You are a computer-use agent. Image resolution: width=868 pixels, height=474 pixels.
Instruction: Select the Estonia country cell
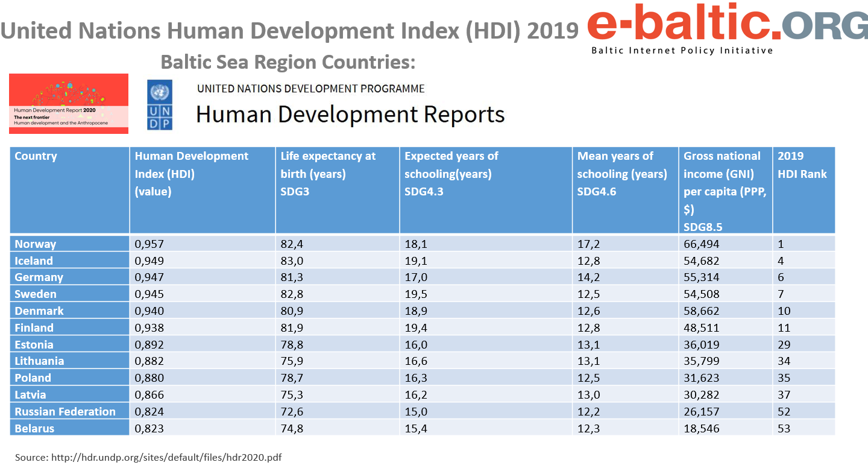coord(34,345)
